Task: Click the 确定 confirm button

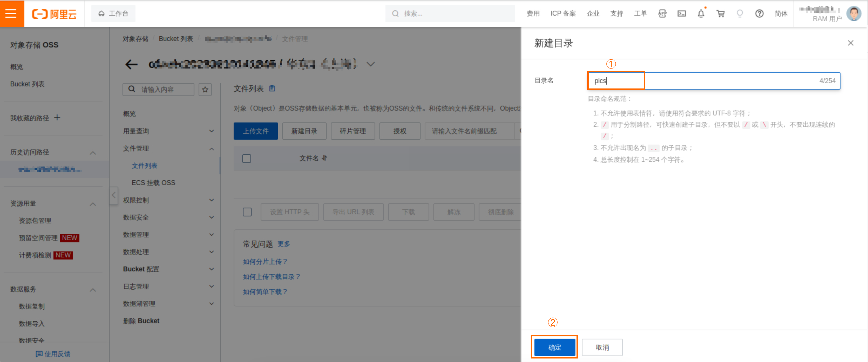Action: 554,347
